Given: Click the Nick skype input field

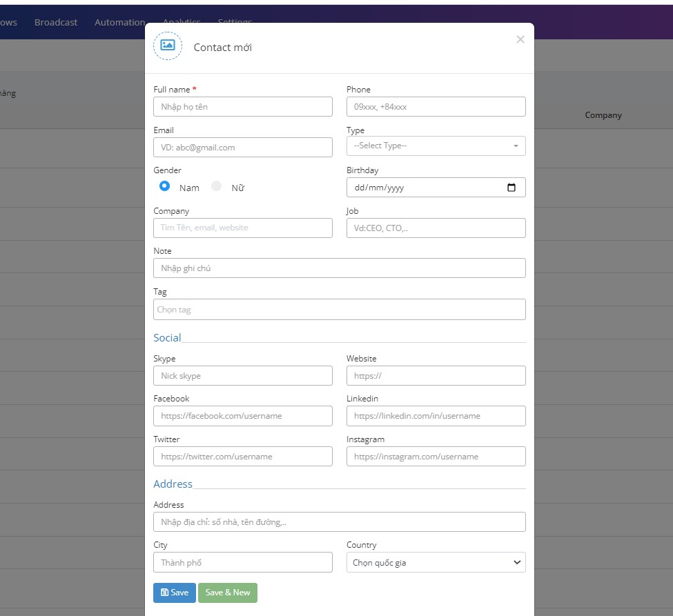Looking at the screenshot, I should 242,376.
